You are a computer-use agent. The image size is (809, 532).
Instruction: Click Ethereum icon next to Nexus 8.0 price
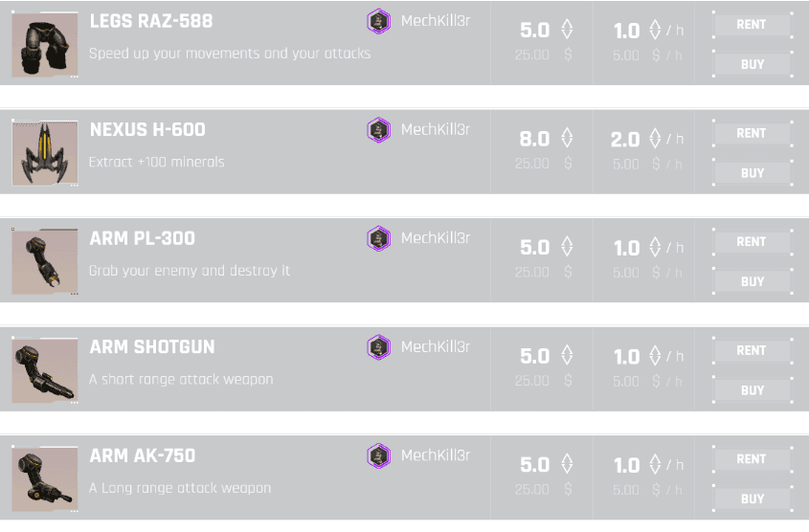[567, 139]
